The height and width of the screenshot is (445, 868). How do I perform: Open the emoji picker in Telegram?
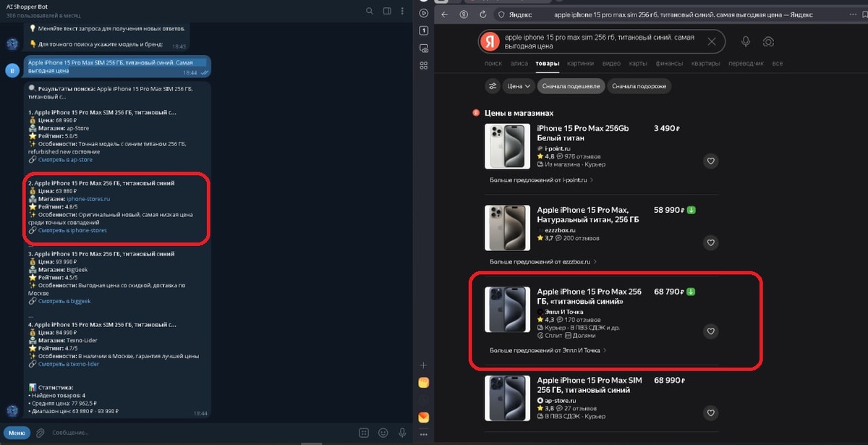point(383,433)
